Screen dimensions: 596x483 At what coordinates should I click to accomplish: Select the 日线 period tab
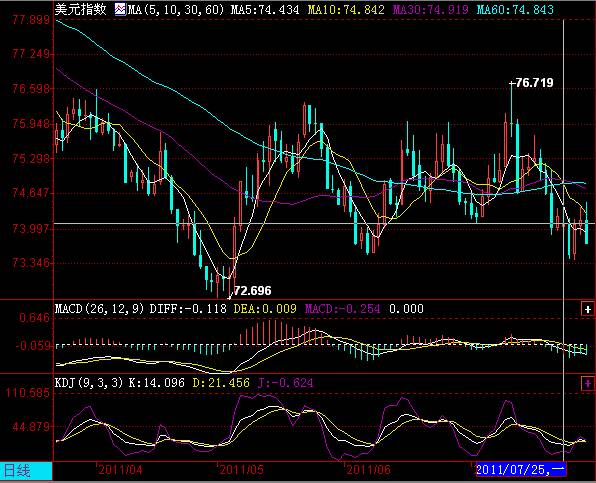[26, 471]
